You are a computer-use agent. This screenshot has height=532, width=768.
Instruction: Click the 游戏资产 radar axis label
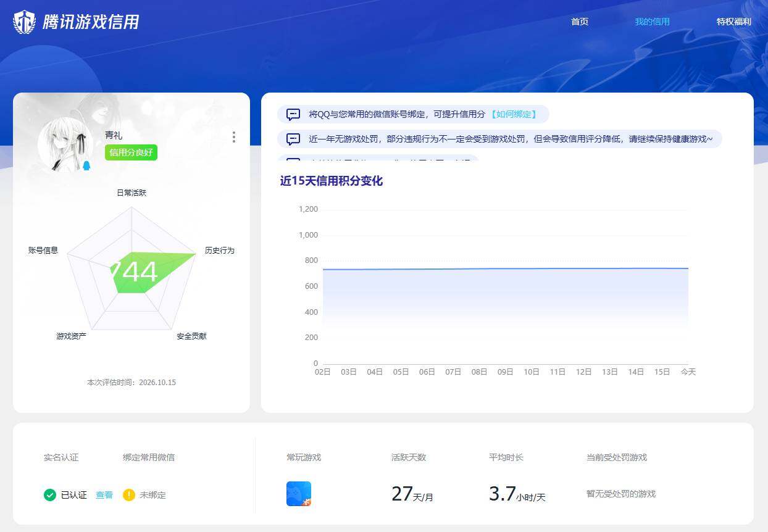(x=71, y=336)
